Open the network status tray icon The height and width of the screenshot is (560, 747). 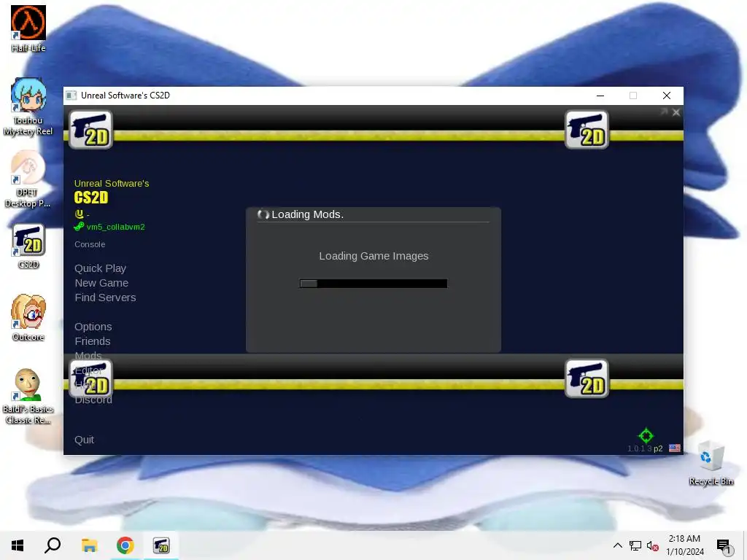pos(635,545)
